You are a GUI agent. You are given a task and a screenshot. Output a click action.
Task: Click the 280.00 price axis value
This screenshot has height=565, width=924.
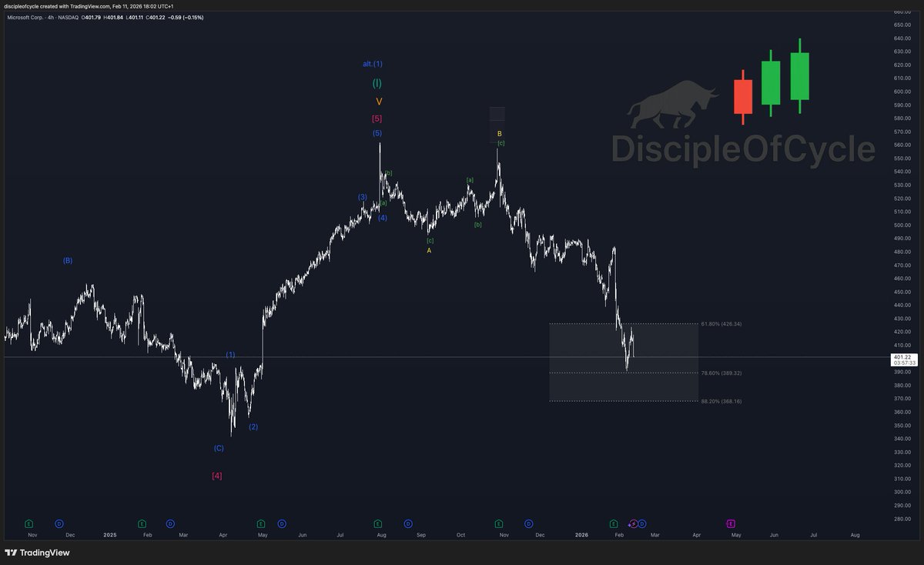tap(902, 519)
